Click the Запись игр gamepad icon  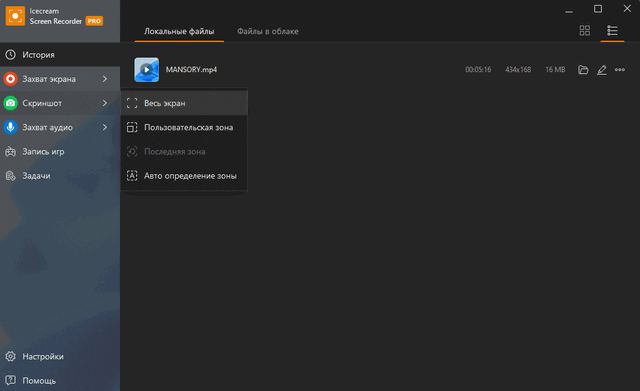coord(11,152)
